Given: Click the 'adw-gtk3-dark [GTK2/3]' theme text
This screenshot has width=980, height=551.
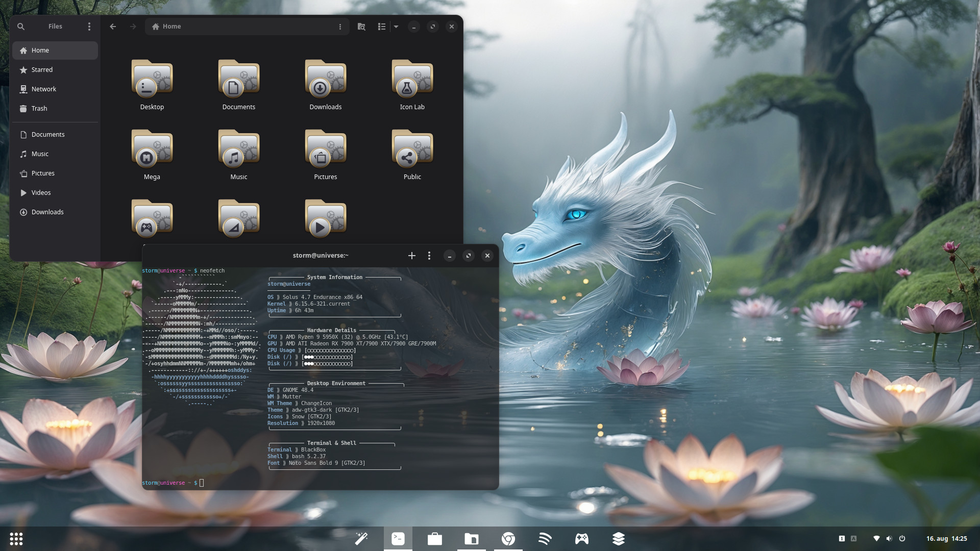Looking at the screenshot, I should click(x=326, y=410).
